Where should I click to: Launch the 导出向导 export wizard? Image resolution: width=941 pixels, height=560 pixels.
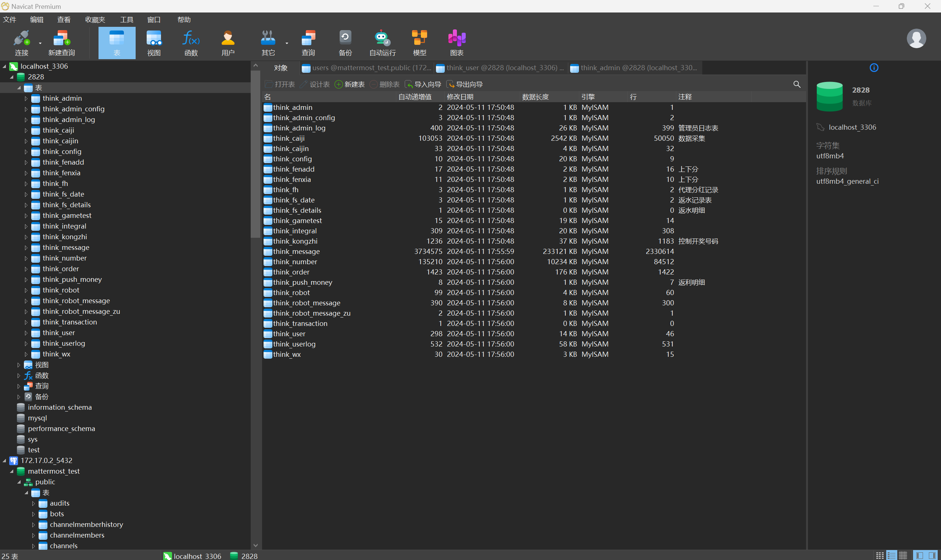[464, 85]
